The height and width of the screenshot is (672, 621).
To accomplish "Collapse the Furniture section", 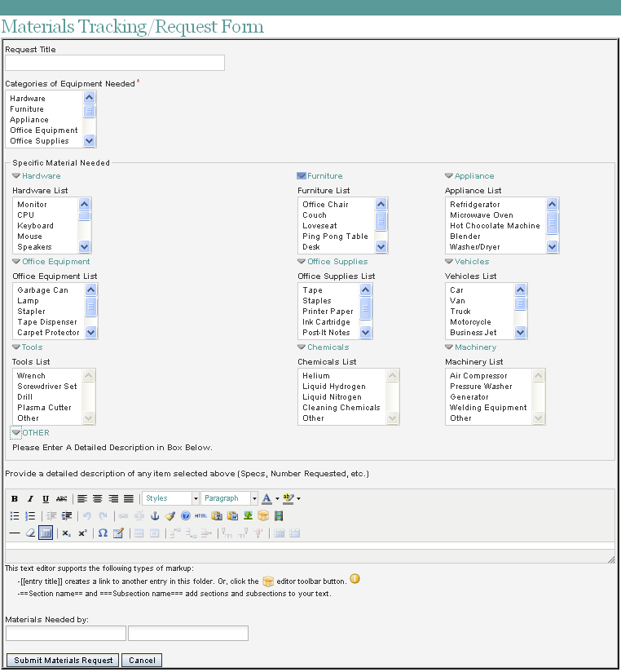I will (x=302, y=175).
